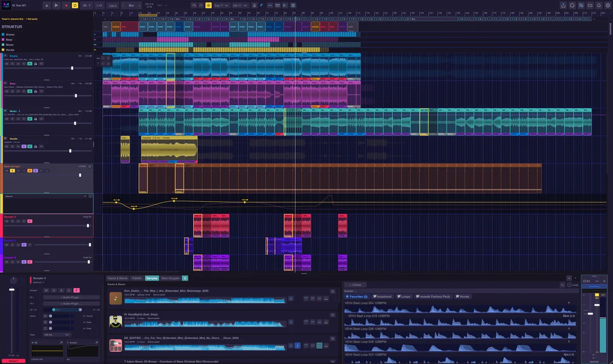
Task: Close the Volume automation lane
Action: (90, 196)
